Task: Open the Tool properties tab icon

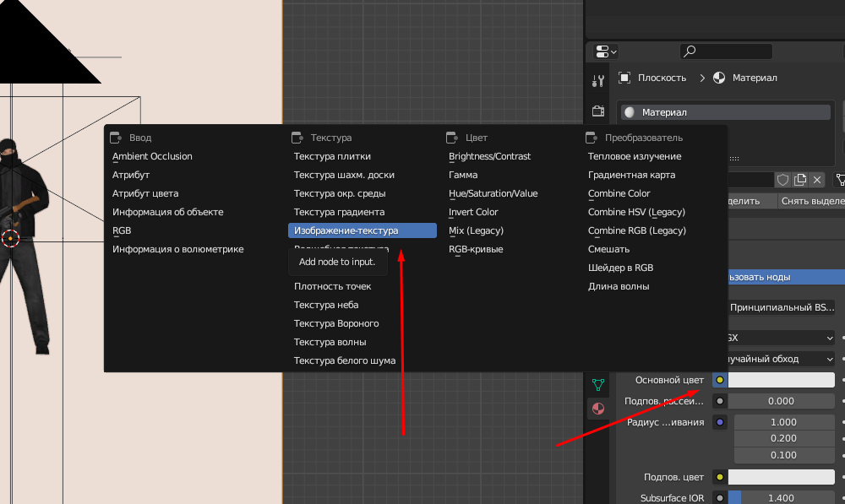Action: (x=598, y=81)
